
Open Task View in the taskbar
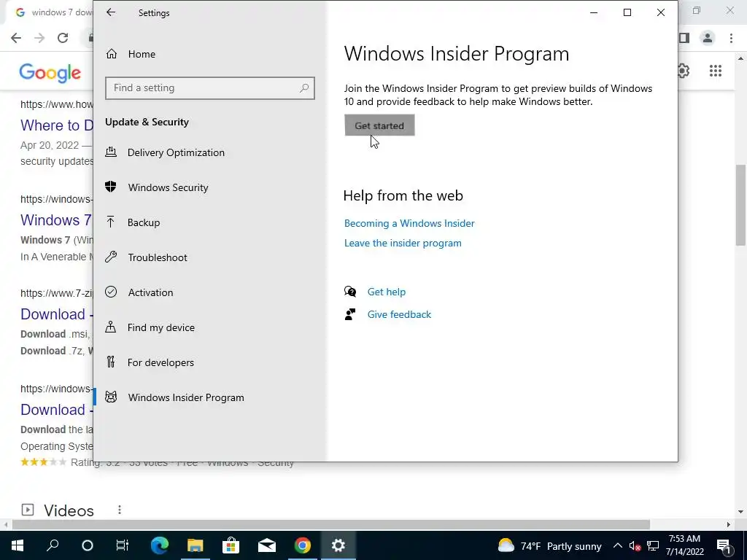[123, 545]
